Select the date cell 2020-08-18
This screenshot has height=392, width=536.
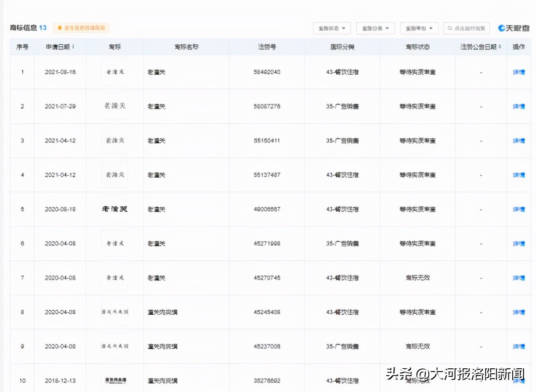[60, 209]
